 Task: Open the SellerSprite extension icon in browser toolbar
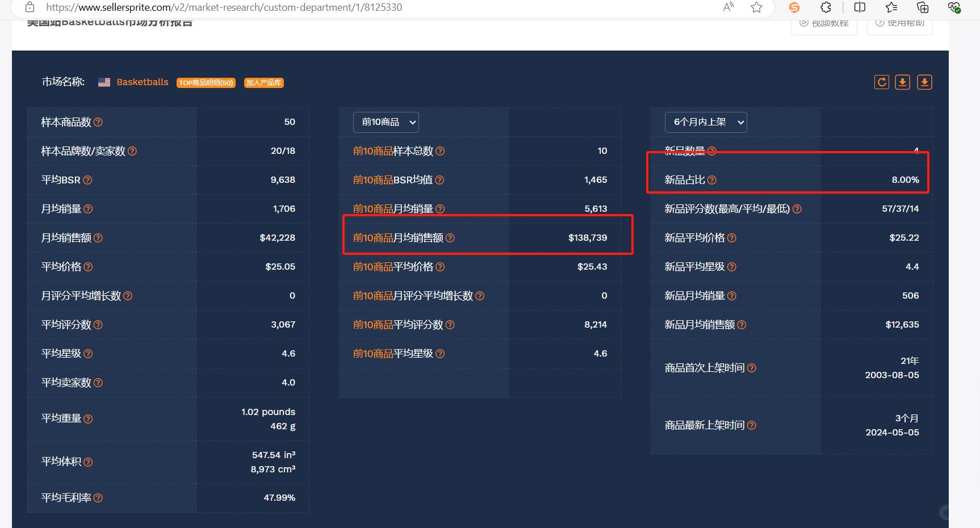[x=794, y=7]
